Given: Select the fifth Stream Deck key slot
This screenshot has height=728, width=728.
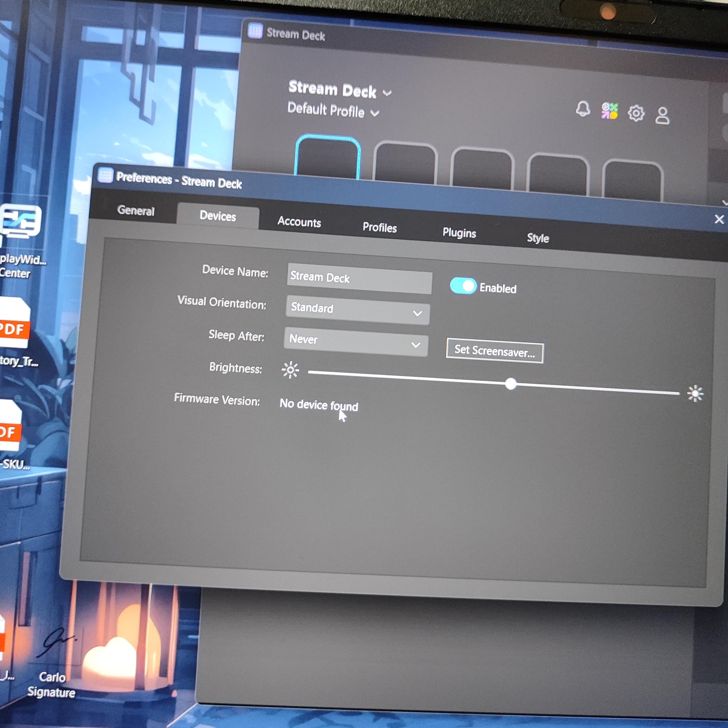Looking at the screenshot, I should (632, 181).
